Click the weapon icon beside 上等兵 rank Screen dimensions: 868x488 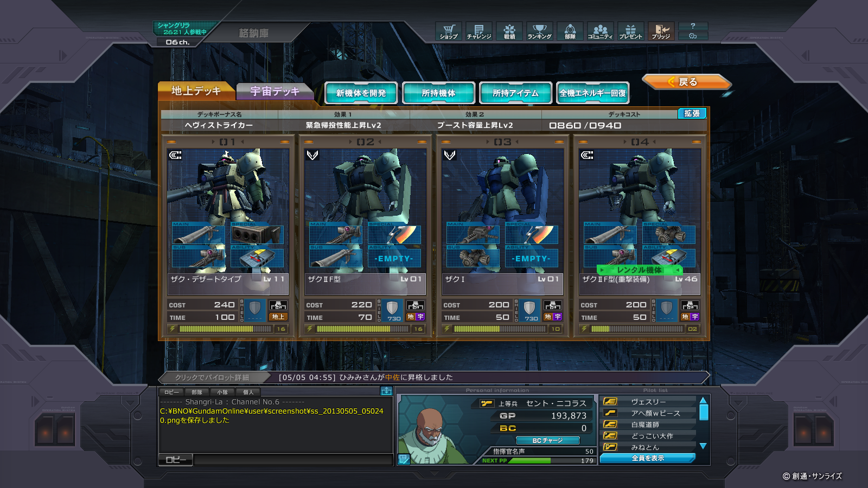[486, 403]
